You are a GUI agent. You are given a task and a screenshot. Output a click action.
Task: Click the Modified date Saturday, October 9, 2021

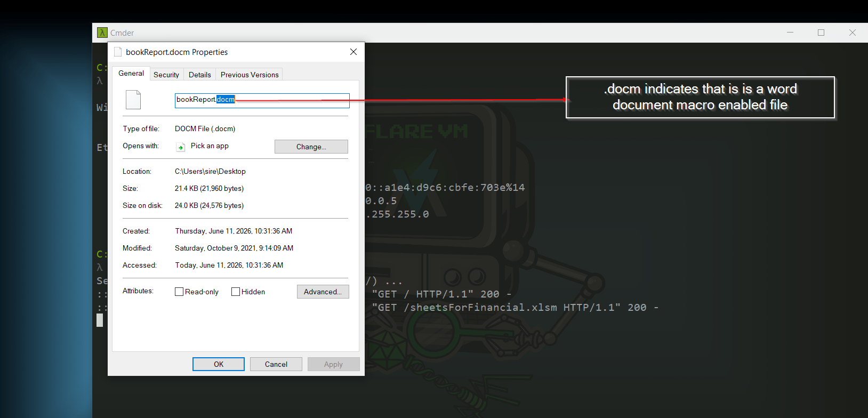tap(234, 248)
